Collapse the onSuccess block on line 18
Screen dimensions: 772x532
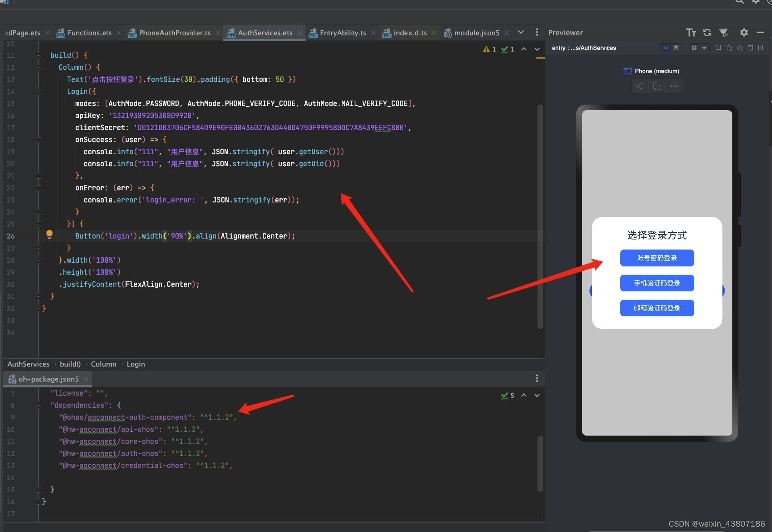click(38, 140)
